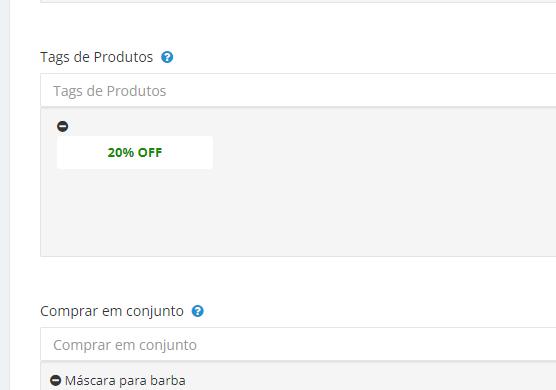Click the placeholder text Comprar em conjunto
The height and width of the screenshot is (390, 556).
[x=125, y=345]
